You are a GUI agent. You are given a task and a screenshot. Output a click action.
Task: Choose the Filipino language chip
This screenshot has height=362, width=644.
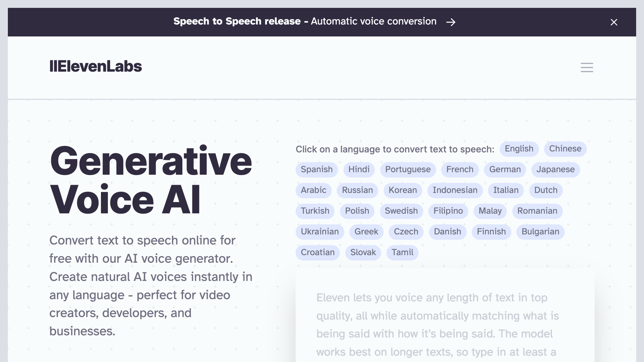coord(448,211)
